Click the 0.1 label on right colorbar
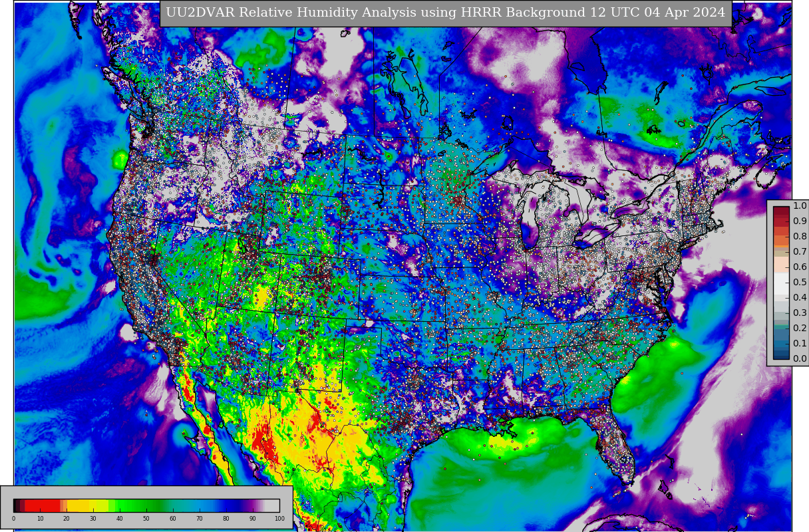Viewport: 809px width, 532px height. click(x=800, y=344)
